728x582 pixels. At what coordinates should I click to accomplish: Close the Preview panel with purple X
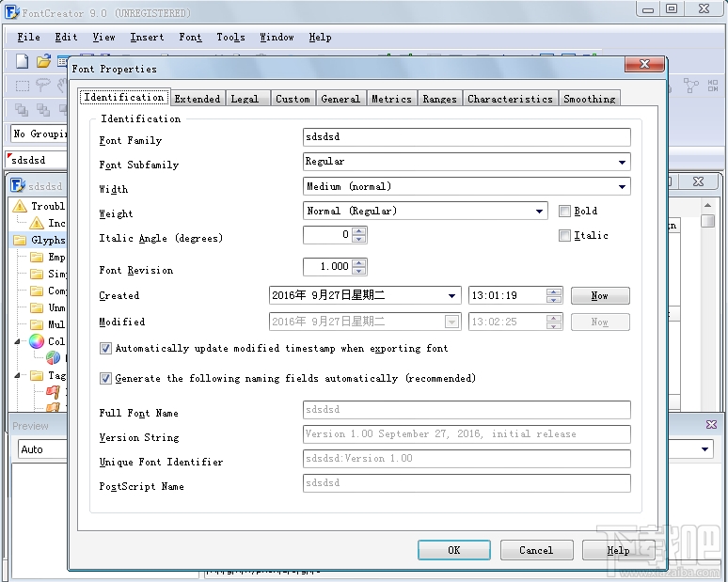[x=711, y=424]
